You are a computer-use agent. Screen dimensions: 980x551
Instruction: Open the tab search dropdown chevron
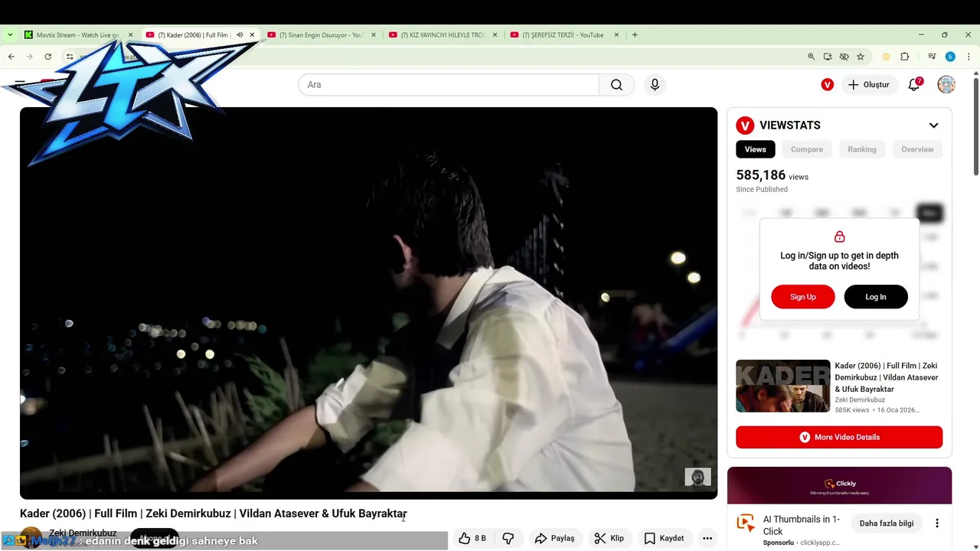10,35
